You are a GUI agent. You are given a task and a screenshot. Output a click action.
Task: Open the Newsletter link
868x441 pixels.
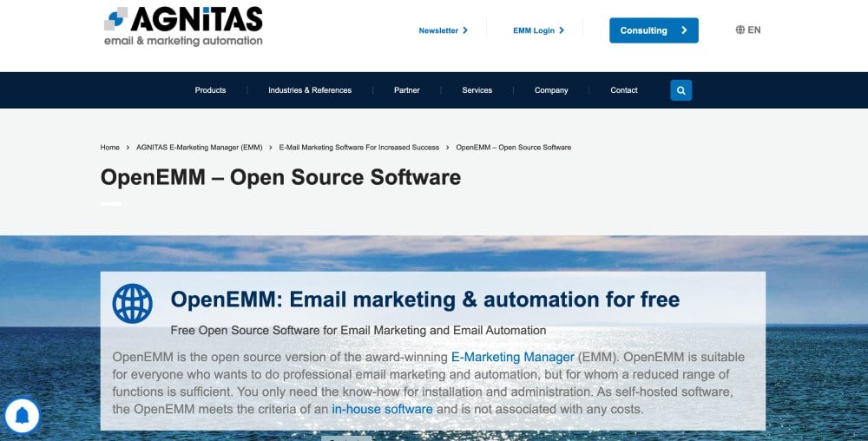tap(438, 30)
